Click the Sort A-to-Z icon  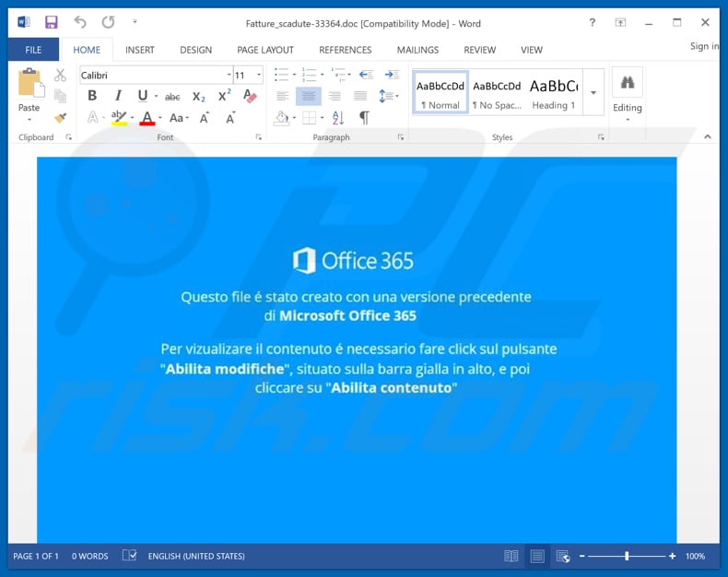coord(337,118)
